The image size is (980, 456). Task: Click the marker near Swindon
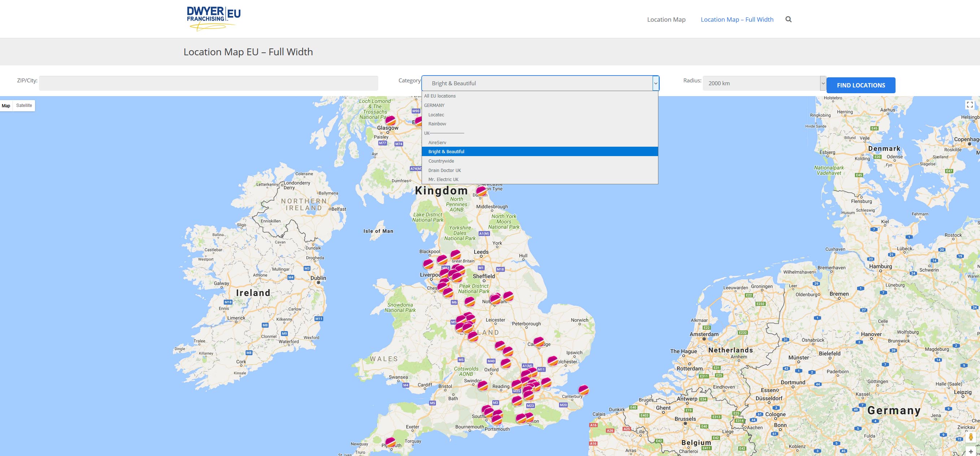pyautogui.click(x=482, y=385)
